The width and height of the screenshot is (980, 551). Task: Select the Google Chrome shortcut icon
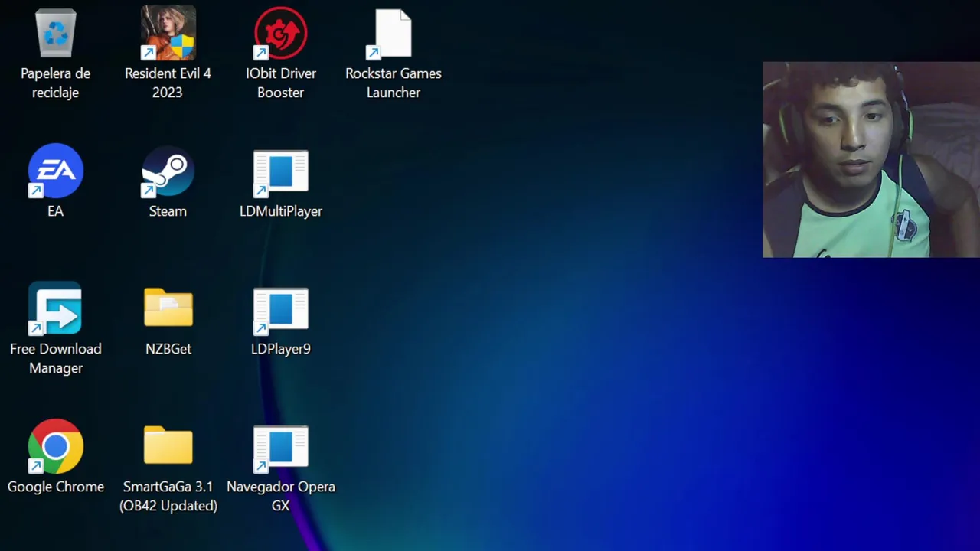pyautogui.click(x=55, y=446)
